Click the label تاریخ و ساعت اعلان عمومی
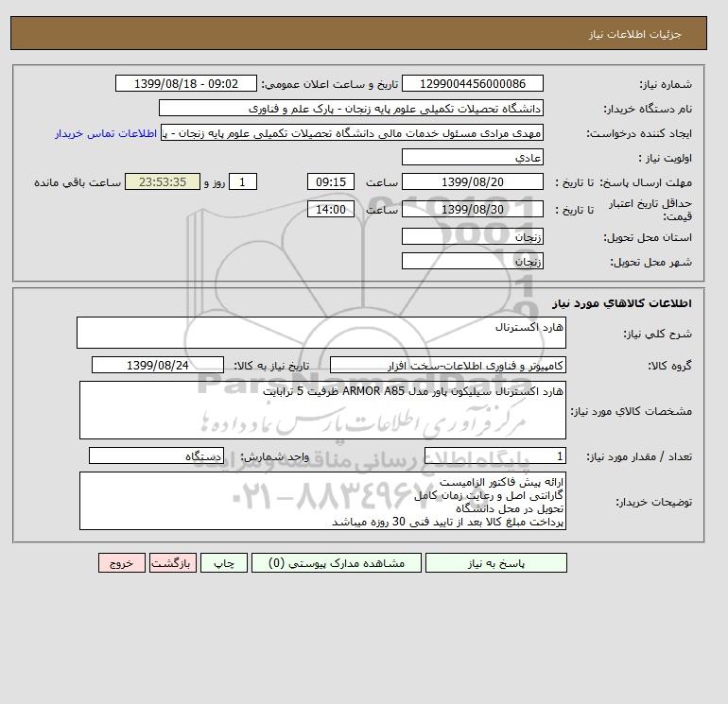728x704 pixels. [330, 84]
